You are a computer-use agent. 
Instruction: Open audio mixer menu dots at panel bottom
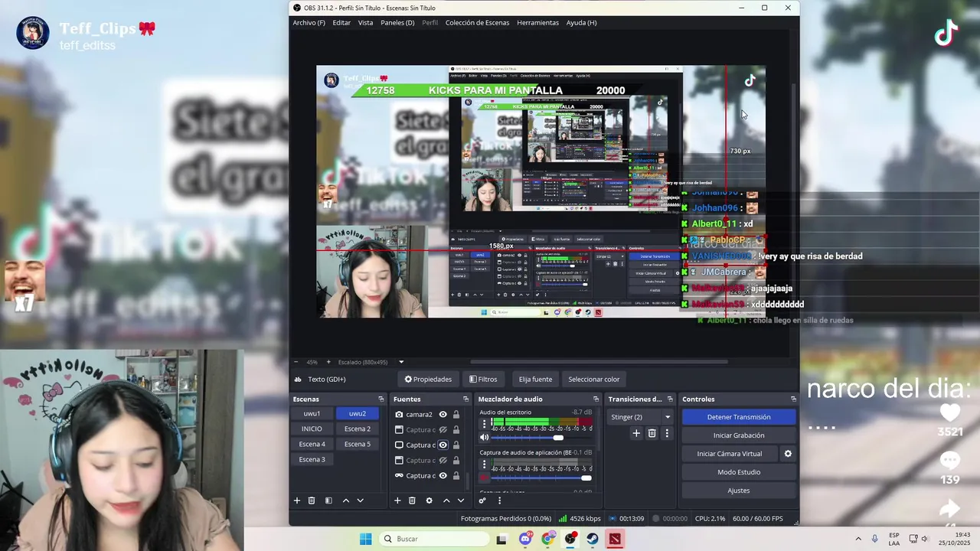tap(499, 500)
